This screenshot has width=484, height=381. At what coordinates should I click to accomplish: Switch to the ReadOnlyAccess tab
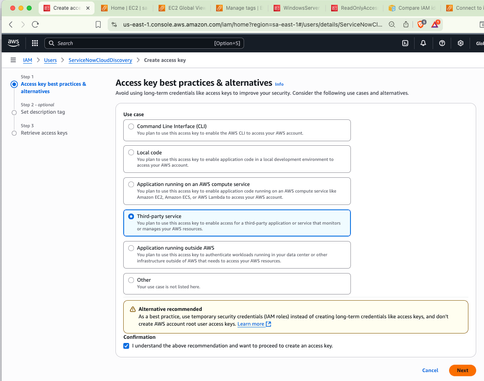354,8
